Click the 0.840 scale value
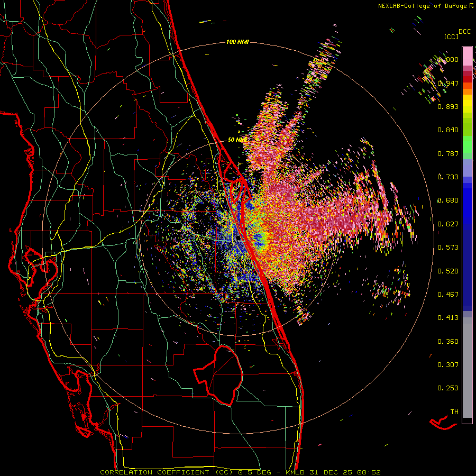 click(448, 130)
